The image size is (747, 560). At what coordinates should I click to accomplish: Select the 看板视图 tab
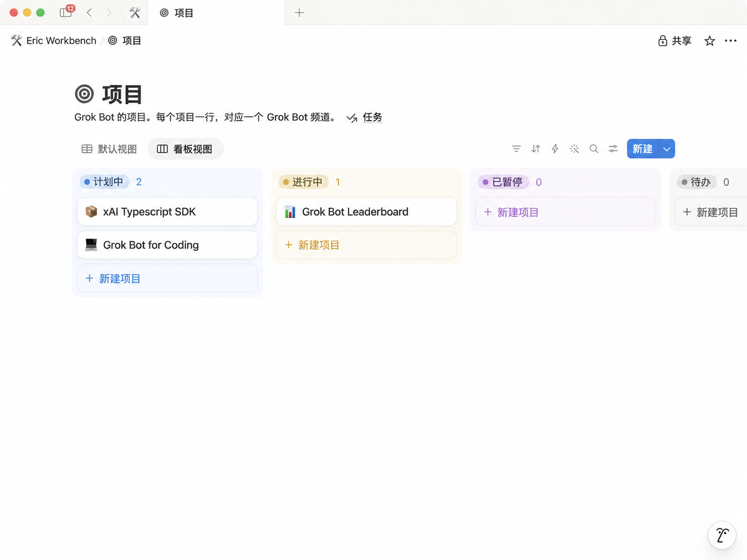pos(185,149)
